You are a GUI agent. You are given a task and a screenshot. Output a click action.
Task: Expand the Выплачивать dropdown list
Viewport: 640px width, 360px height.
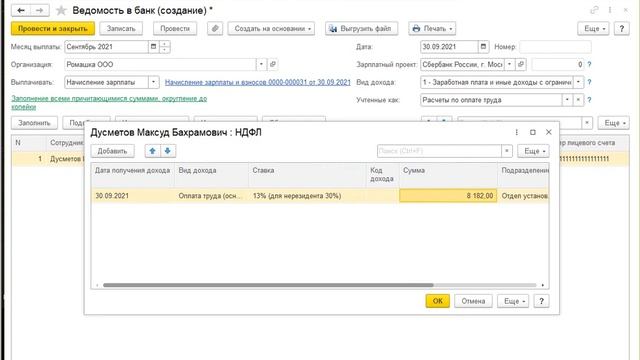coord(153,82)
